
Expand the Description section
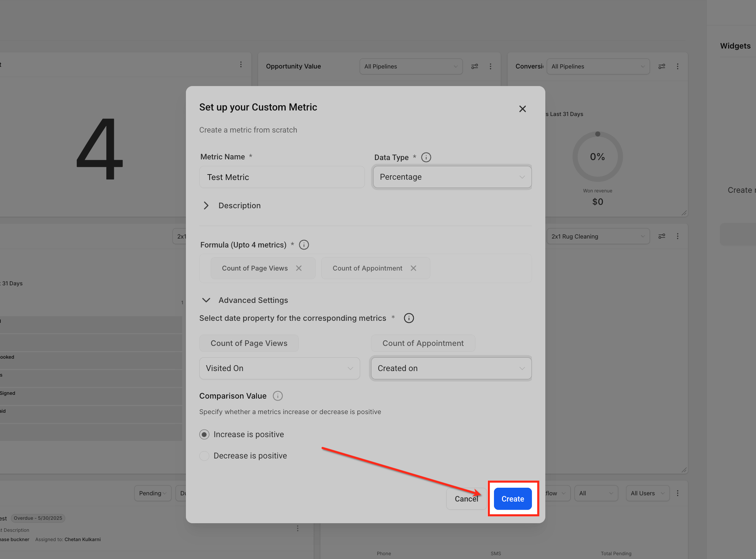[206, 205]
